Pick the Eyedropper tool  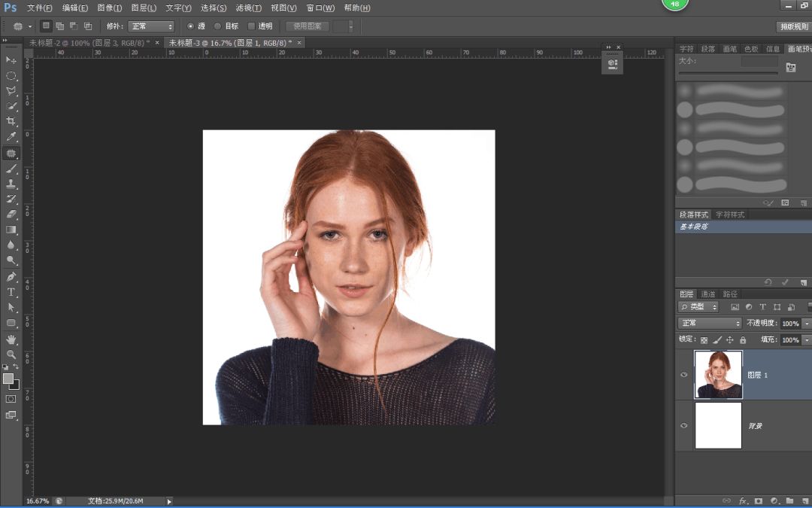(11, 137)
